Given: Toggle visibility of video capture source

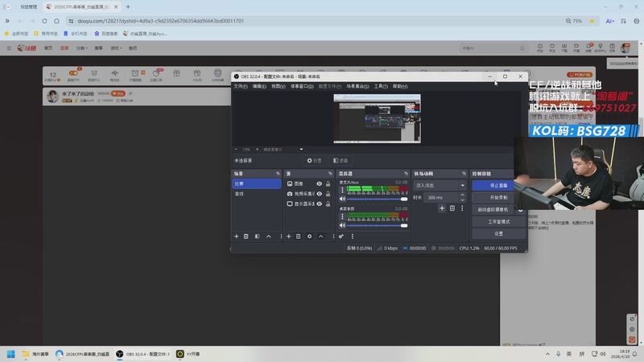Looking at the screenshot, I should pyautogui.click(x=319, y=194).
